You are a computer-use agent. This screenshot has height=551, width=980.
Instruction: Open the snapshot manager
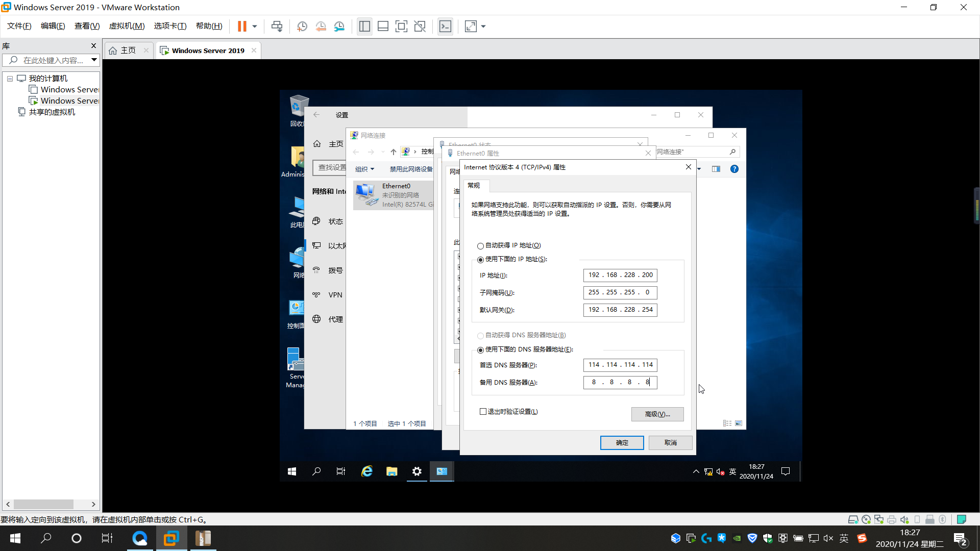340,26
